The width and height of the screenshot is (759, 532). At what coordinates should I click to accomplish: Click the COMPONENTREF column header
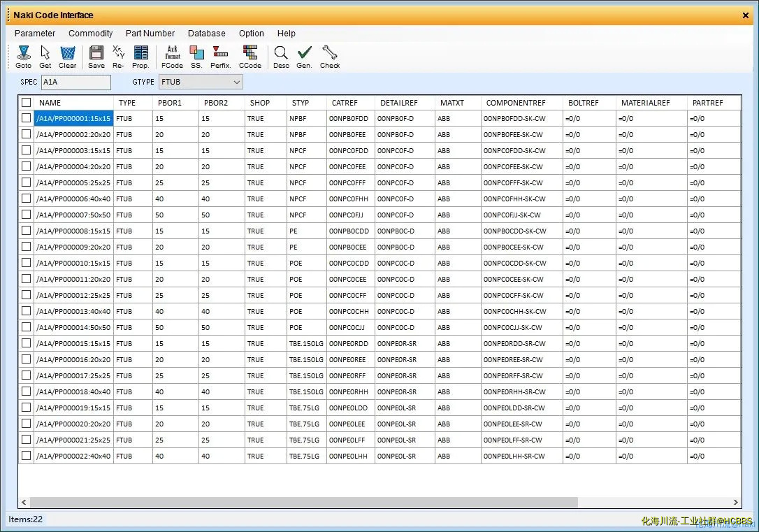click(x=522, y=103)
